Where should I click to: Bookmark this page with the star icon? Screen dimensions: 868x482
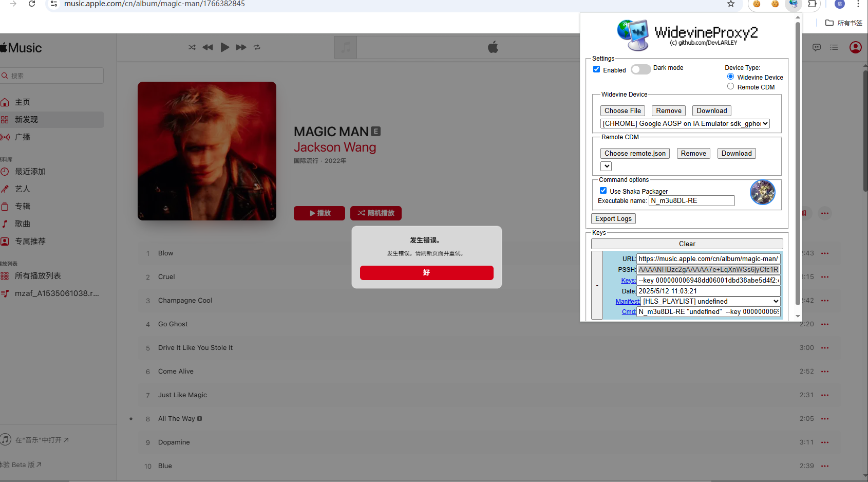tap(731, 4)
